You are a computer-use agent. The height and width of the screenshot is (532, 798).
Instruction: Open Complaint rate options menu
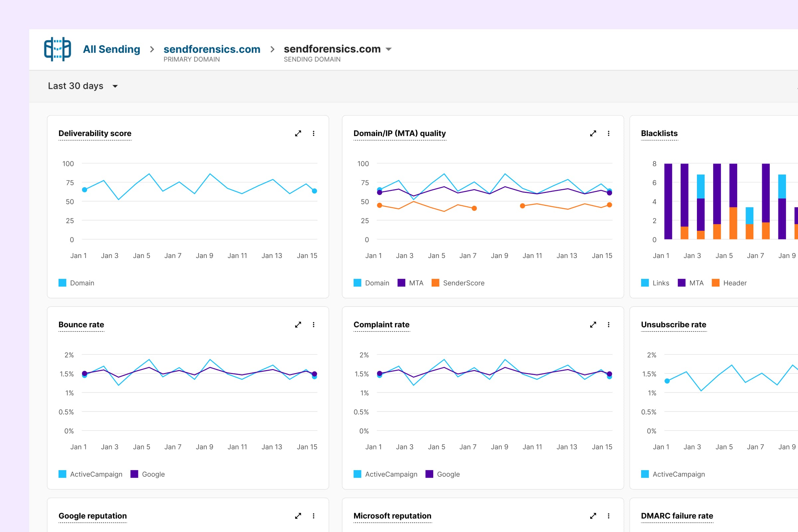608,325
